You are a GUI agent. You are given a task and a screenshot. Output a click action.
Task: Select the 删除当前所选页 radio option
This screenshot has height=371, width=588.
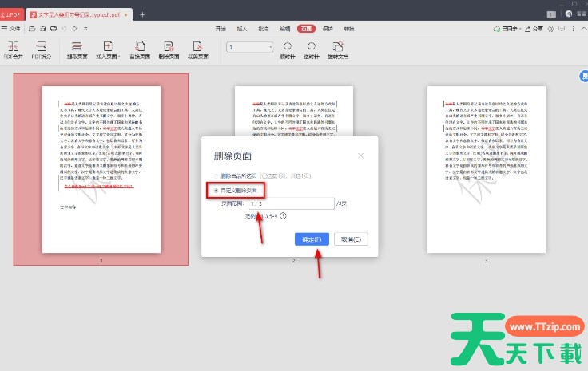pos(216,176)
